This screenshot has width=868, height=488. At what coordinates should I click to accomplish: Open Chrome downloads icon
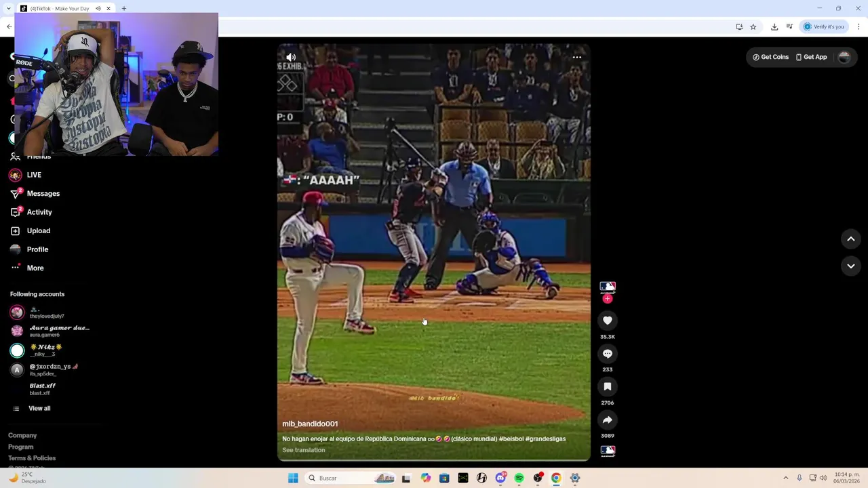(774, 27)
